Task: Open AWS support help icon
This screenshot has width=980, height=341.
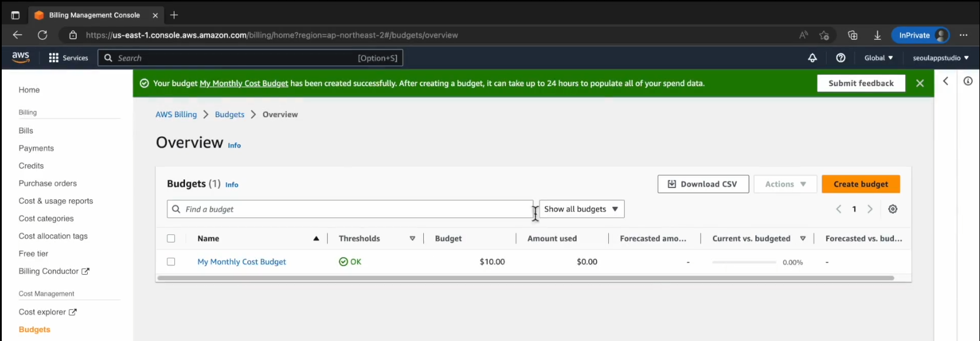Action: [x=841, y=58]
